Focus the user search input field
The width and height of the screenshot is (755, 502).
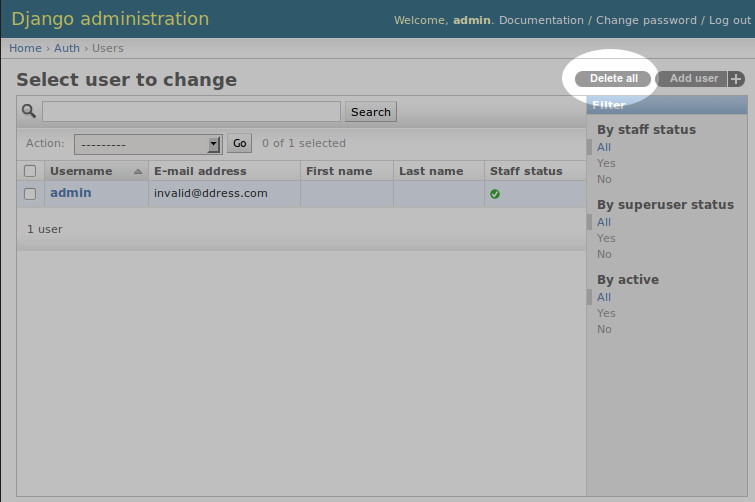click(x=191, y=111)
